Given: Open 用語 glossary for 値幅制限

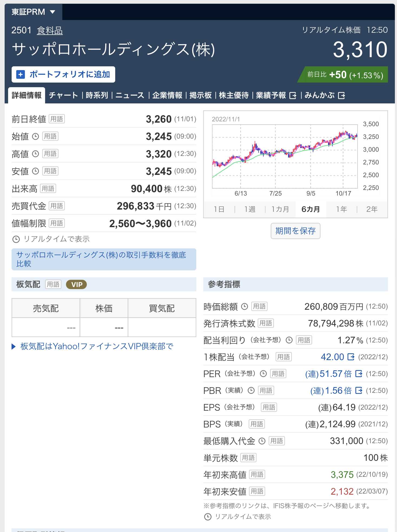Looking at the screenshot, I should 57,223.
